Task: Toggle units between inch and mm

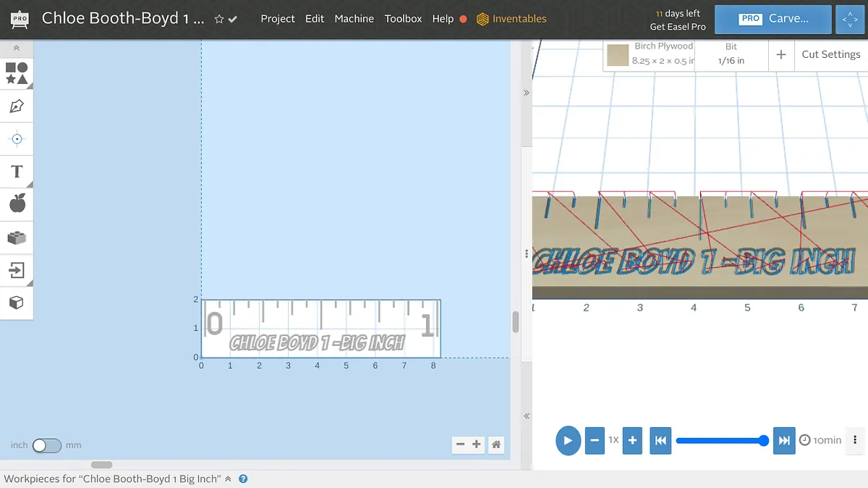Action: (47, 445)
